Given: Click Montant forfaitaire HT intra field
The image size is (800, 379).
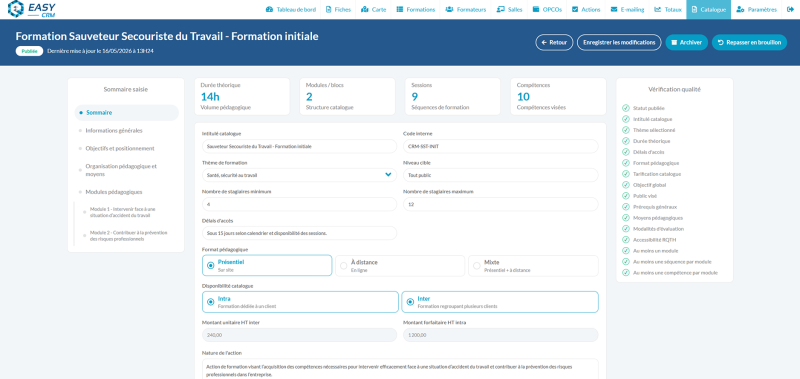Looking at the screenshot, I should click(500, 335).
